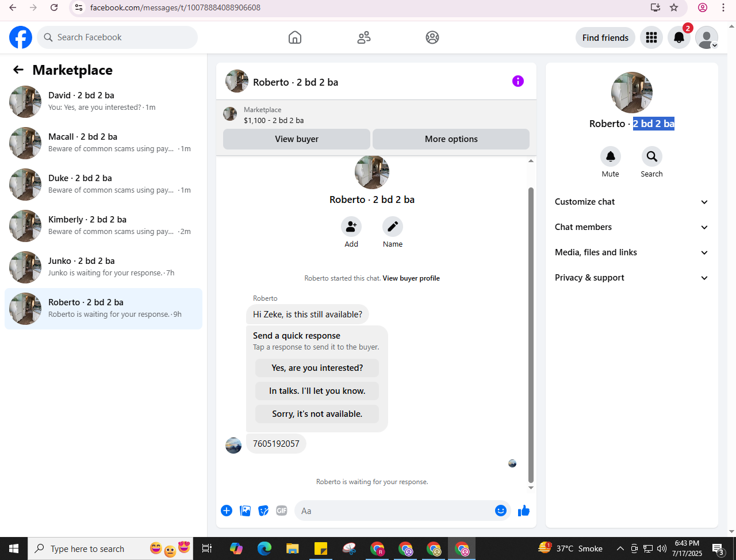Image resolution: width=736 pixels, height=560 pixels.
Task: Click the taskbar search box
Action: [x=110, y=549]
